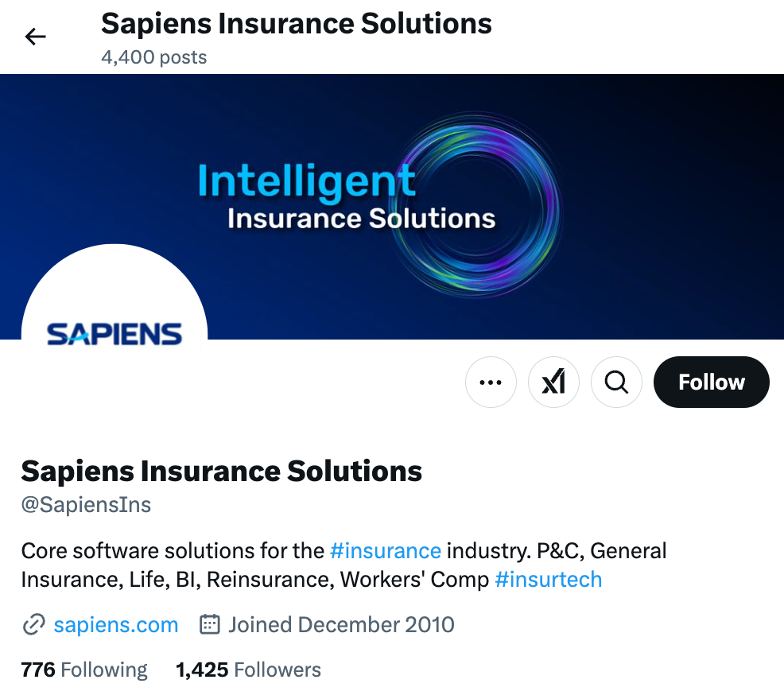784x695 pixels.
Task: Click the back arrow icon
Action: point(35,37)
